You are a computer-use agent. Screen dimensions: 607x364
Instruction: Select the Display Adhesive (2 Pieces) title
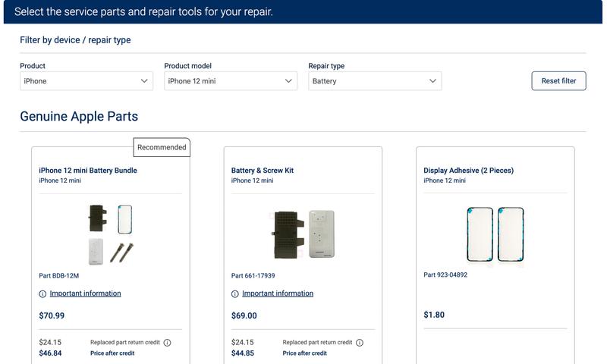(468, 170)
